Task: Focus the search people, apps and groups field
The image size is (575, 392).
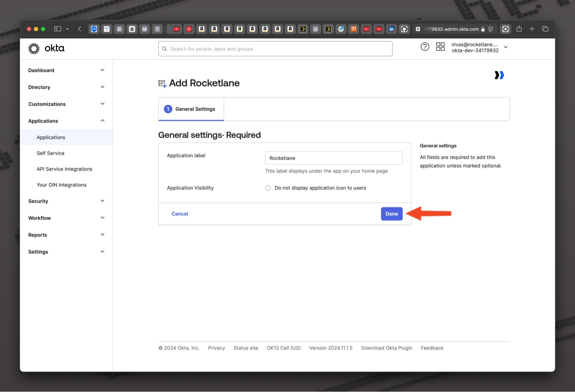Action: pyautogui.click(x=276, y=49)
